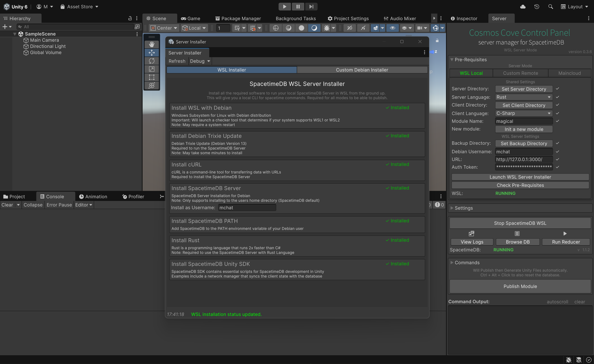The image size is (594, 364).
Task: Select the Transform tool
Action: tap(152, 85)
